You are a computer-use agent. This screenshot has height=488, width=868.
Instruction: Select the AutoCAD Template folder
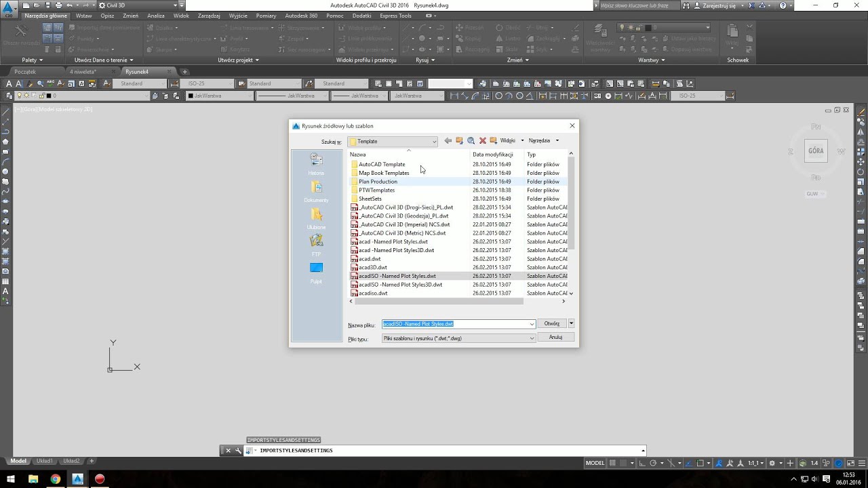click(x=382, y=164)
